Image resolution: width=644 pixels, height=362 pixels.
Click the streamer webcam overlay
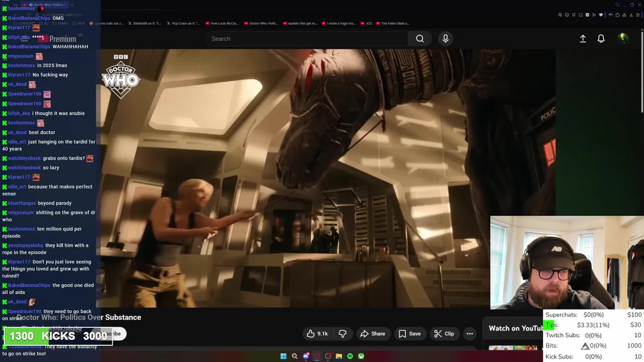[x=567, y=262]
